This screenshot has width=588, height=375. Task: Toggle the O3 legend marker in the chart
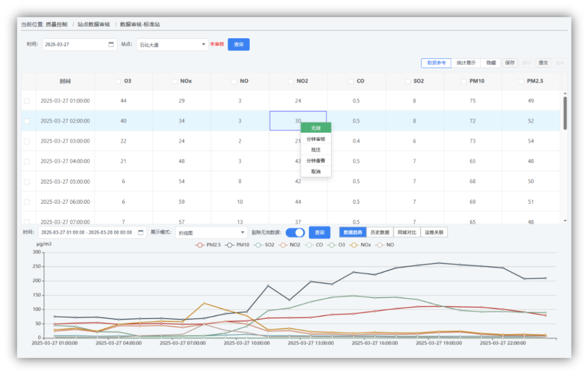pyautogui.click(x=332, y=245)
